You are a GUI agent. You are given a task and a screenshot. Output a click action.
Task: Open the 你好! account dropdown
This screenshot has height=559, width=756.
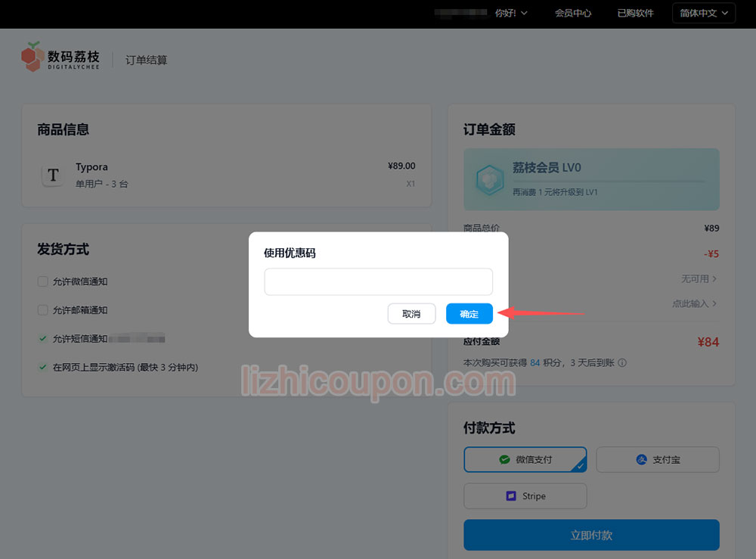(511, 13)
